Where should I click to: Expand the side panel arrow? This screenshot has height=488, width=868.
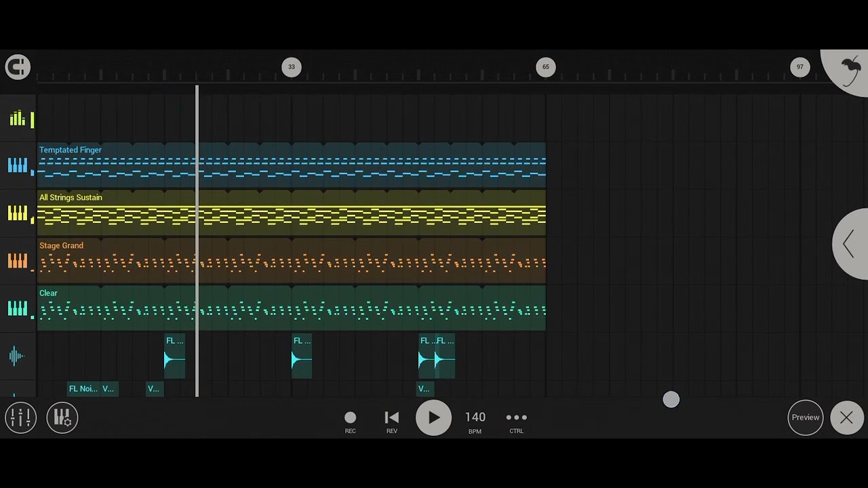click(x=850, y=244)
